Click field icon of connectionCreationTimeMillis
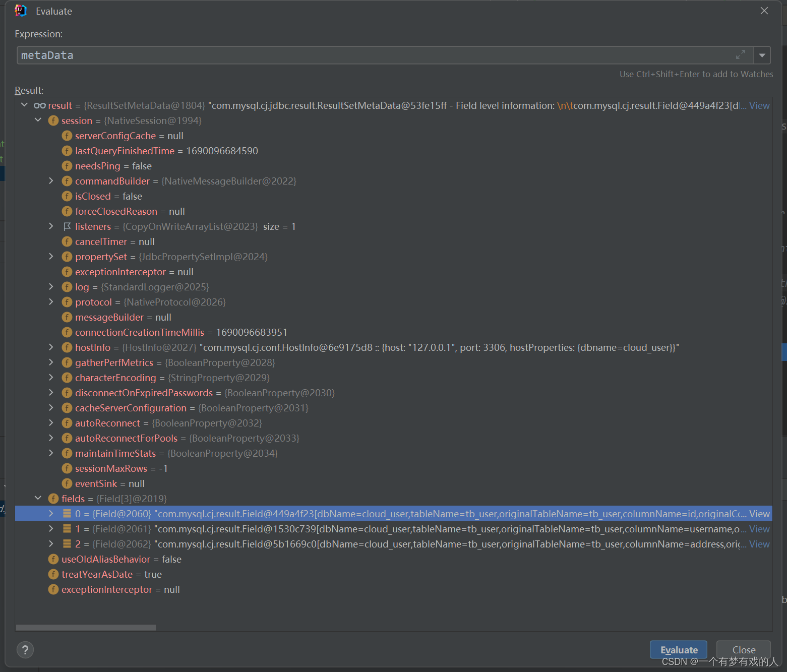Screen dimensions: 787x672 pos(67,332)
